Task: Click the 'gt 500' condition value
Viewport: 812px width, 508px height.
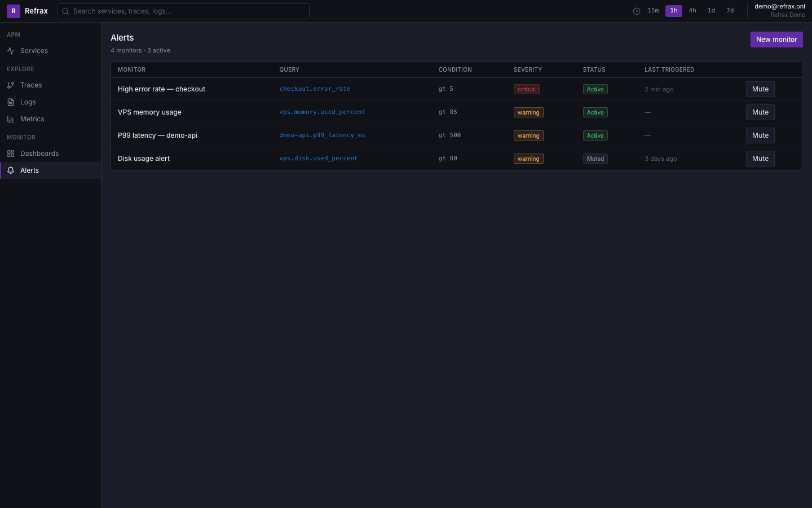Action: click(449, 135)
